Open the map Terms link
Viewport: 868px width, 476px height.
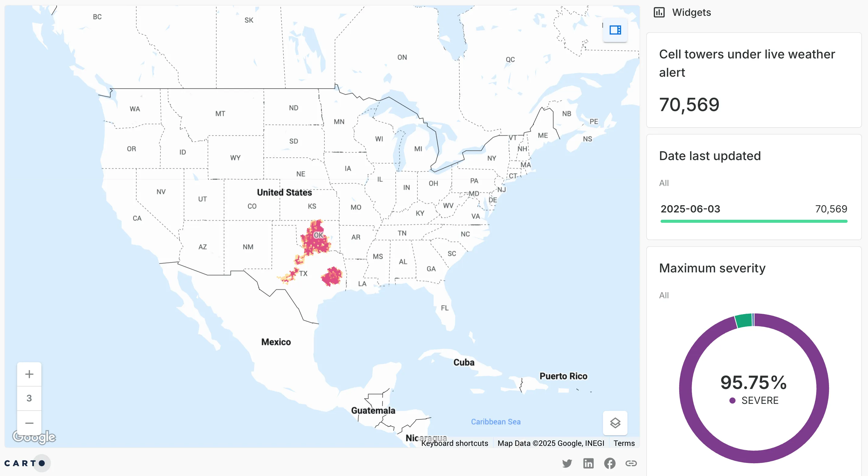(624, 443)
